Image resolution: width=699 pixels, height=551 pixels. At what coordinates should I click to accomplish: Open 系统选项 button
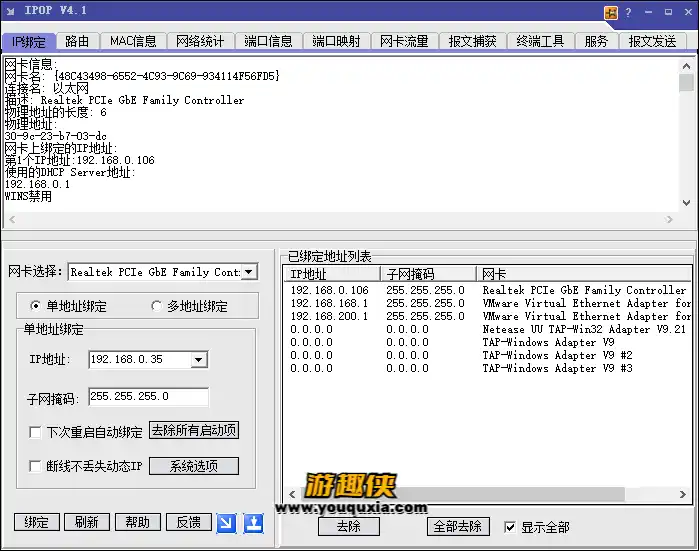click(x=194, y=466)
